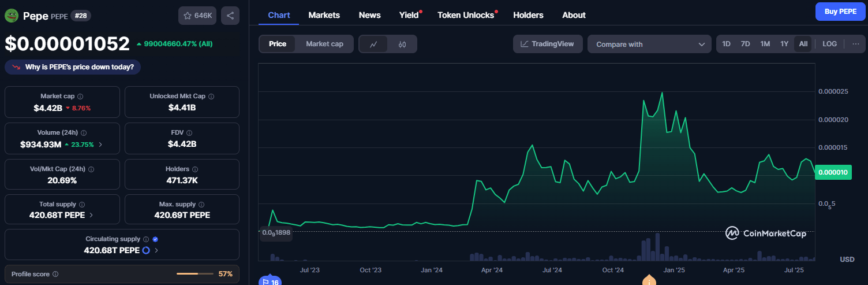Show info tooltip for Max. supply
The height and width of the screenshot is (285, 868).
[x=201, y=205]
